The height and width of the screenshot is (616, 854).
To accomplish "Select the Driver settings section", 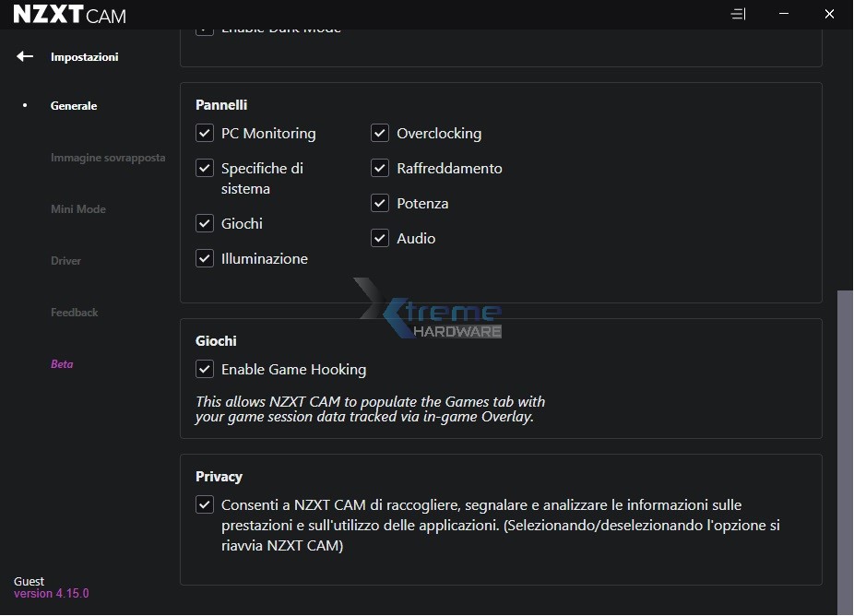I will 66,261.
